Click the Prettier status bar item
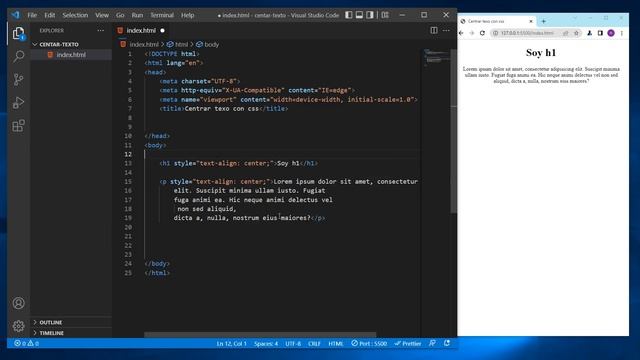The image size is (640, 360). coord(408,344)
